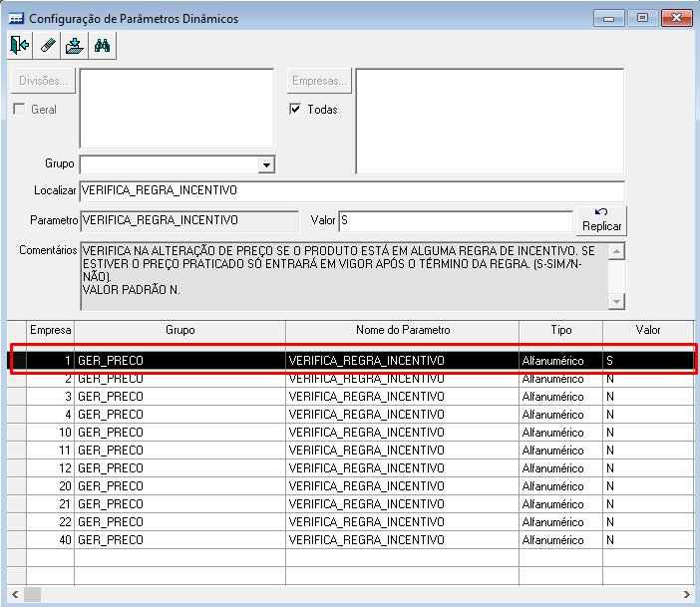Click the Valor column header

coord(648,330)
